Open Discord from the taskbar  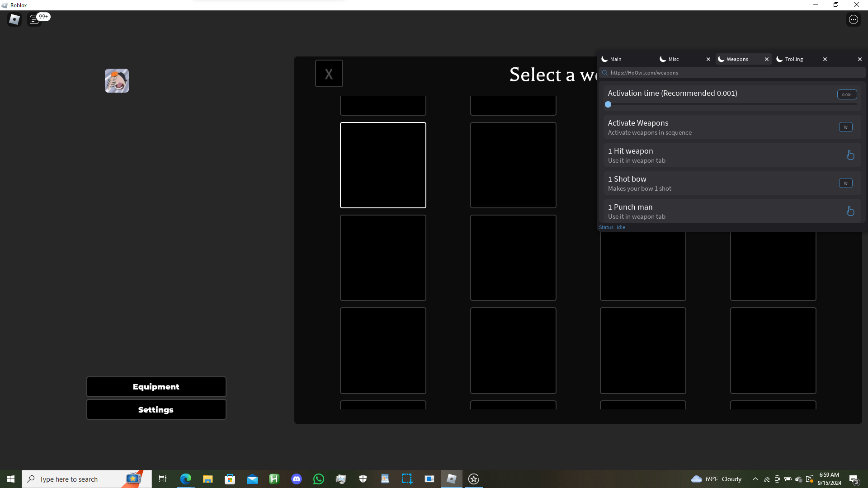click(x=297, y=479)
